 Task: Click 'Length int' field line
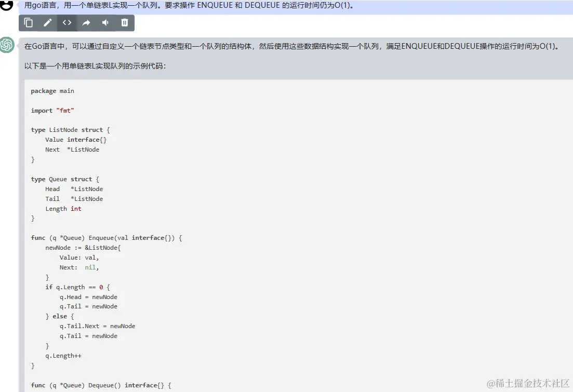(63, 209)
